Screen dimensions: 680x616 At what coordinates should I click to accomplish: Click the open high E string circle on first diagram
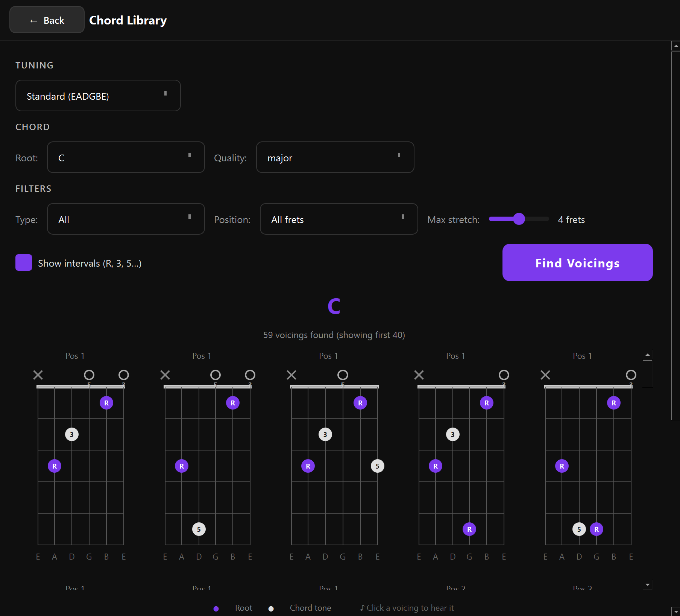pyautogui.click(x=123, y=375)
